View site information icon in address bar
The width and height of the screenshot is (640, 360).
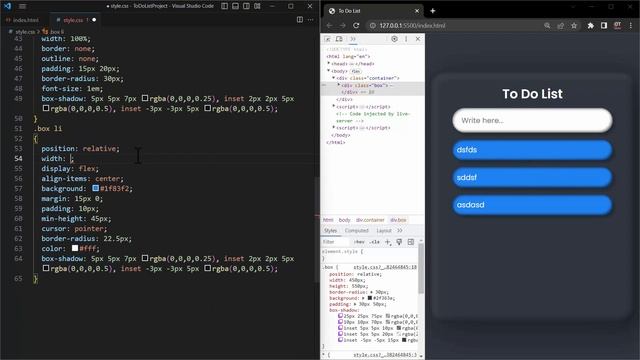[x=372, y=25]
